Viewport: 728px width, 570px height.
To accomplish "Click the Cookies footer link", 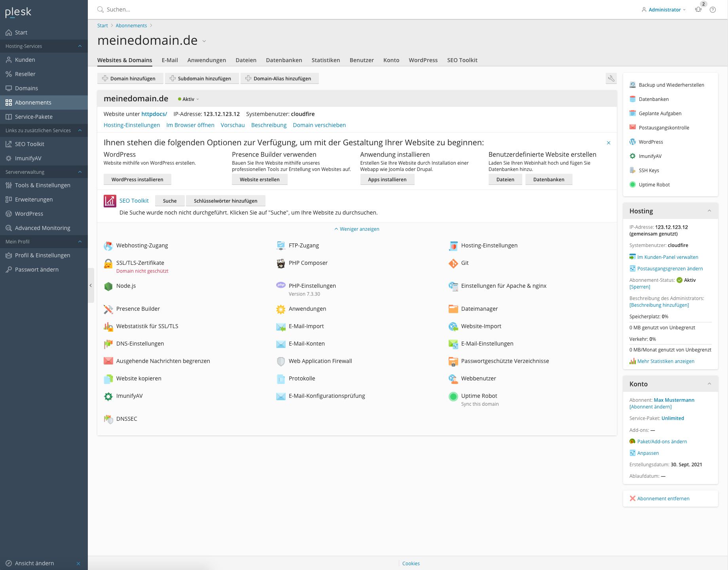I will point(411,564).
